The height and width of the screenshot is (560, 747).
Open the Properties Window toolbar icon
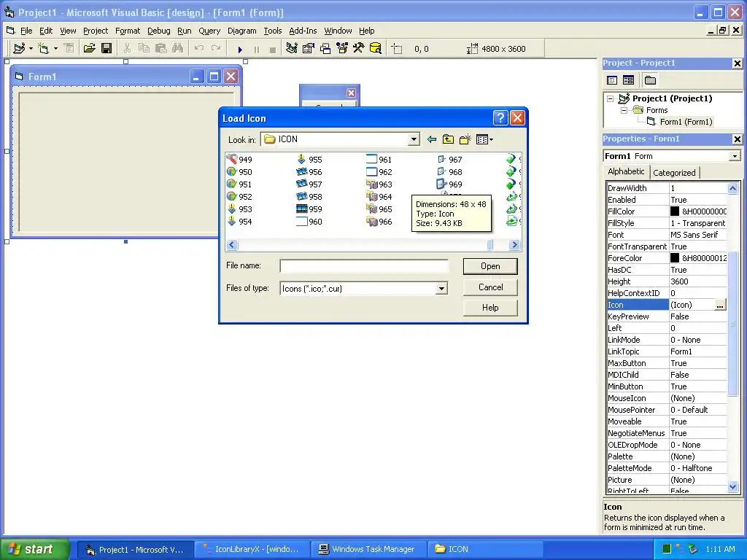tap(309, 49)
